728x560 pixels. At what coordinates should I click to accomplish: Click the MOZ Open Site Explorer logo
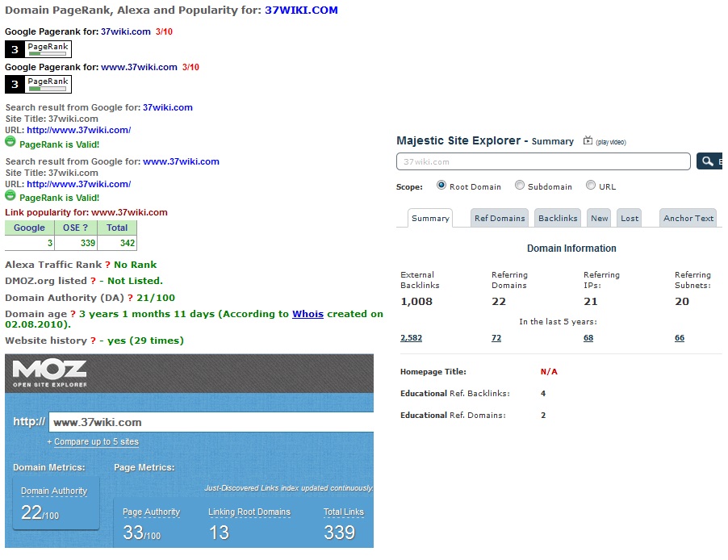(50, 374)
